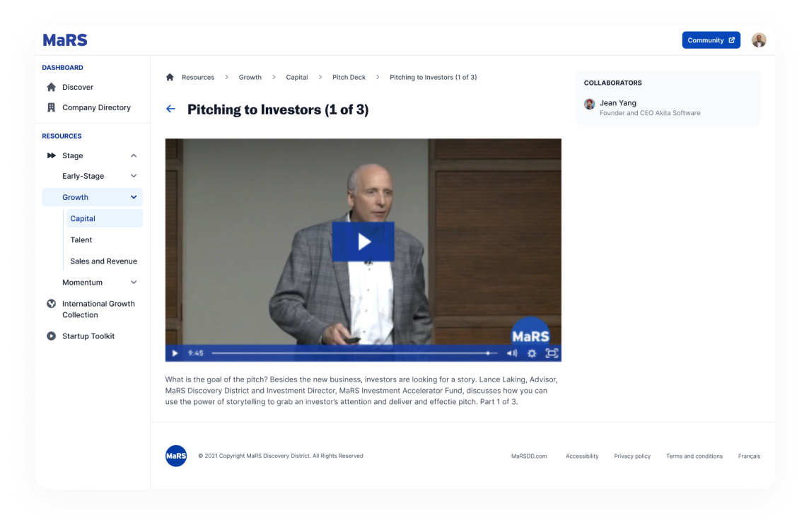The image size is (809, 532).
Task: Expand the Early-Stage chevron
Action: coord(134,177)
